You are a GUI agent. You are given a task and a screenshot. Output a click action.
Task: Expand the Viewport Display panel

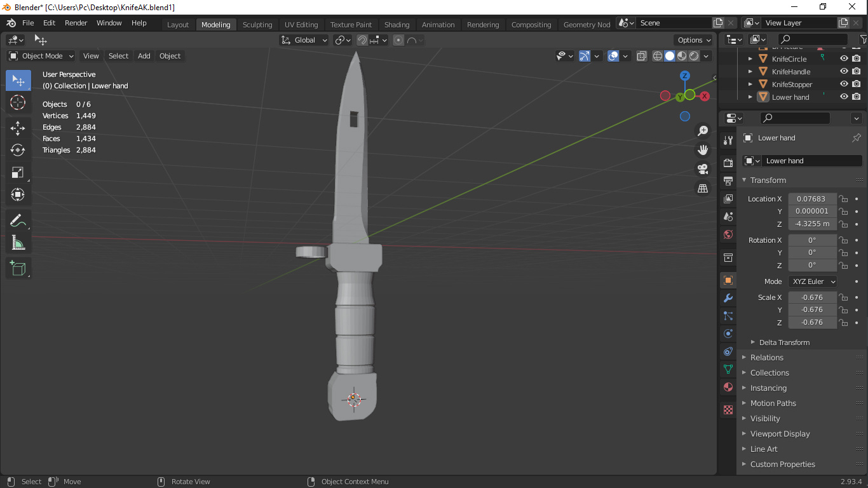click(780, 433)
